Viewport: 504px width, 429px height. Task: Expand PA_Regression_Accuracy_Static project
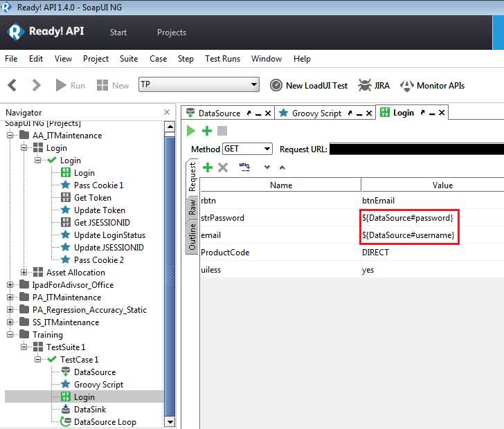click(10, 310)
